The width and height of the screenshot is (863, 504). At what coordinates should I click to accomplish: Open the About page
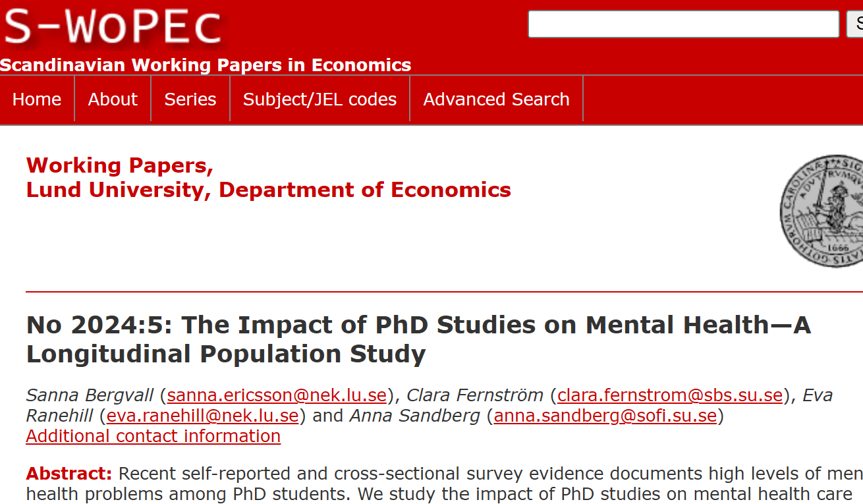113,99
